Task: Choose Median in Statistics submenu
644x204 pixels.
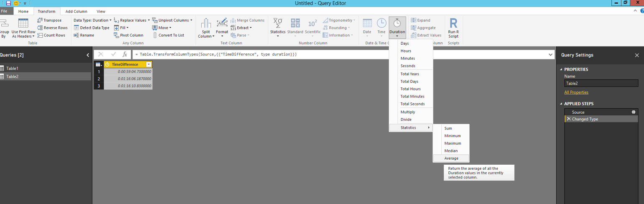Action: click(451, 151)
